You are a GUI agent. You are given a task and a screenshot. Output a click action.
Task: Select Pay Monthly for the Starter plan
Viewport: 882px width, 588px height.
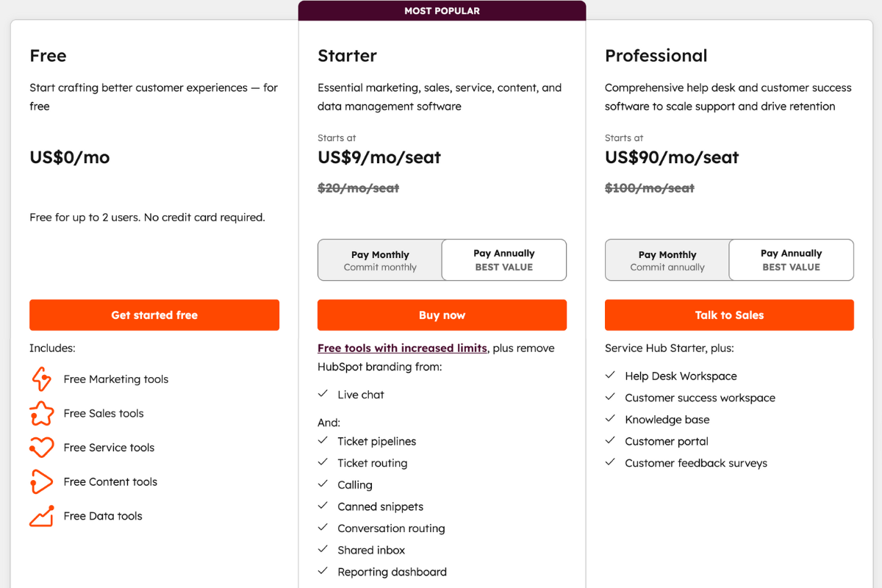pyautogui.click(x=380, y=259)
